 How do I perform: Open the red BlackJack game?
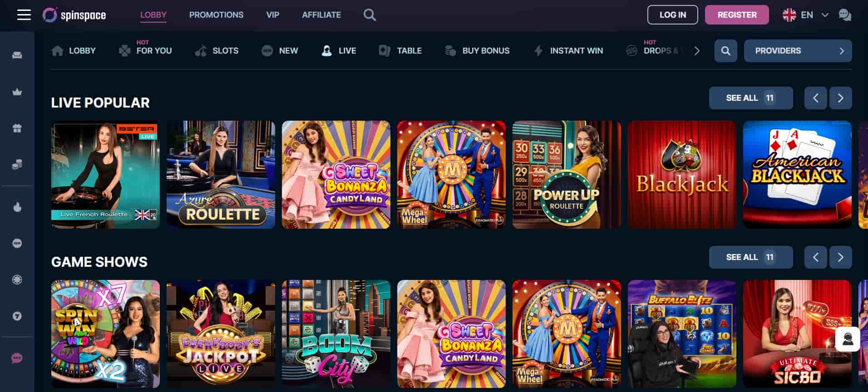coord(682,175)
